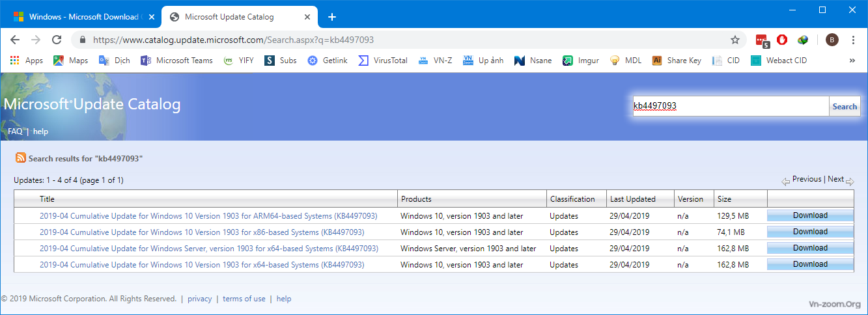Click the Microsoft Update Catalog header title
The image size is (868, 315).
(x=92, y=104)
